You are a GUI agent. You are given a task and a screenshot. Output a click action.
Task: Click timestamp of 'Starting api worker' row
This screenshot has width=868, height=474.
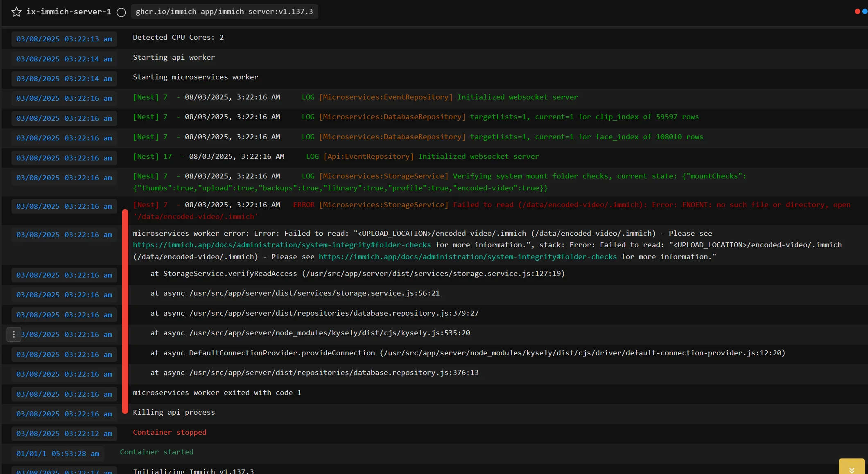tap(64, 59)
